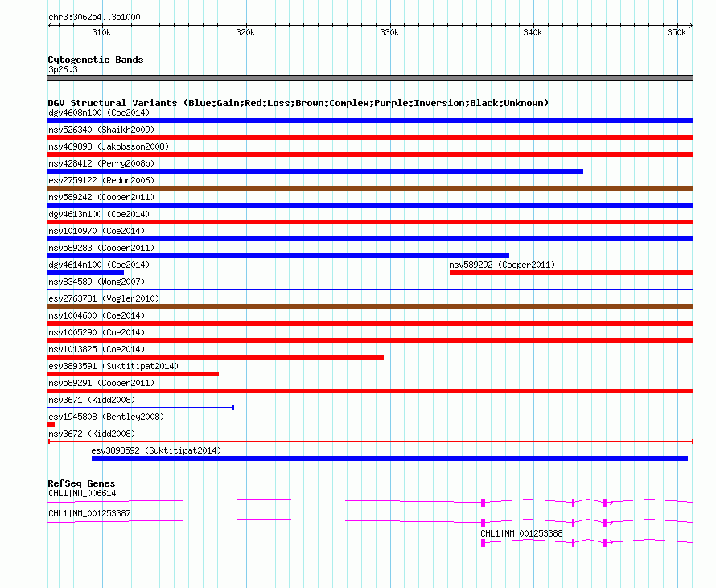Click esv2763731 (Vogler2010) brown complex bar

click(370, 306)
